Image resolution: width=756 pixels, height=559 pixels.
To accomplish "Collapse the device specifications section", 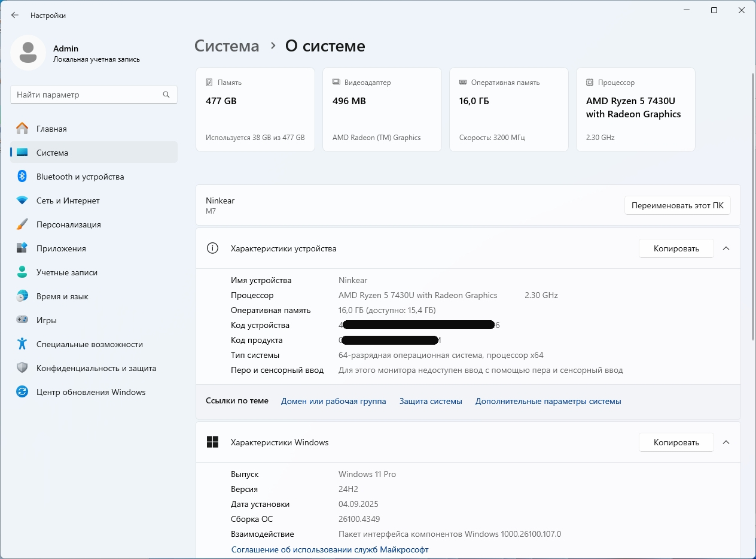I will click(x=726, y=248).
